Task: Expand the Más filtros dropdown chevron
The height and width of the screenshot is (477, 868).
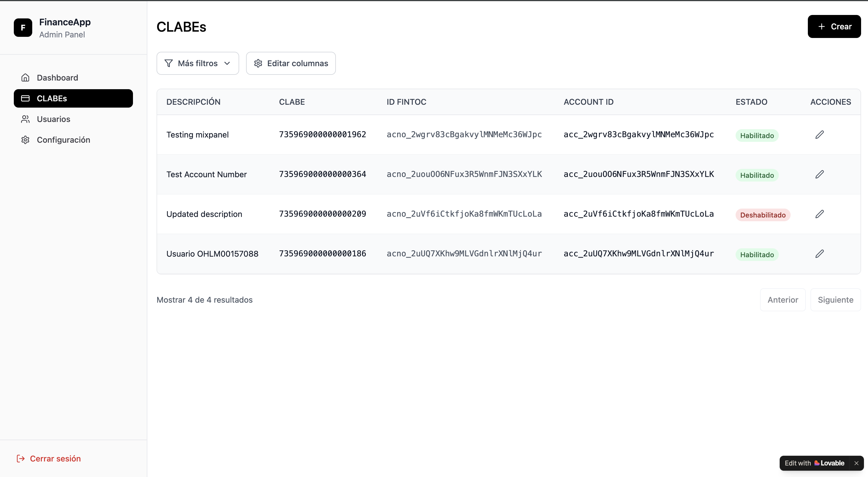Action: (227, 63)
